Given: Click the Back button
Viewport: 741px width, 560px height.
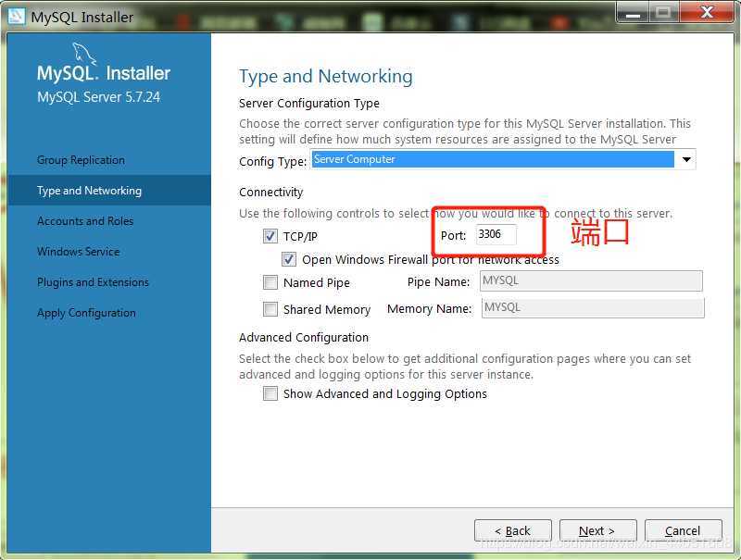Looking at the screenshot, I should point(513,530).
